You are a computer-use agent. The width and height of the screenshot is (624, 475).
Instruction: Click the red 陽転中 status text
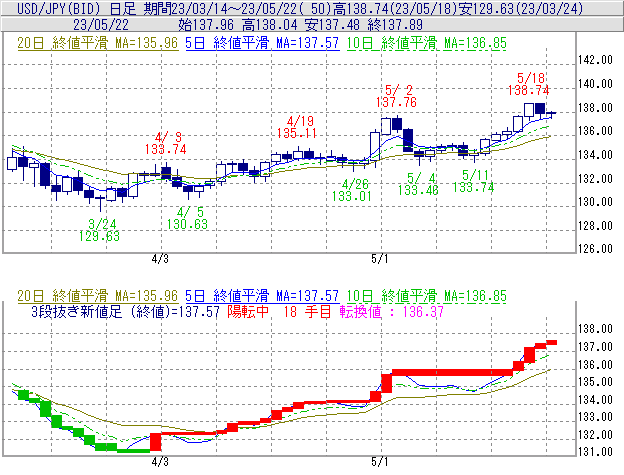(x=248, y=311)
